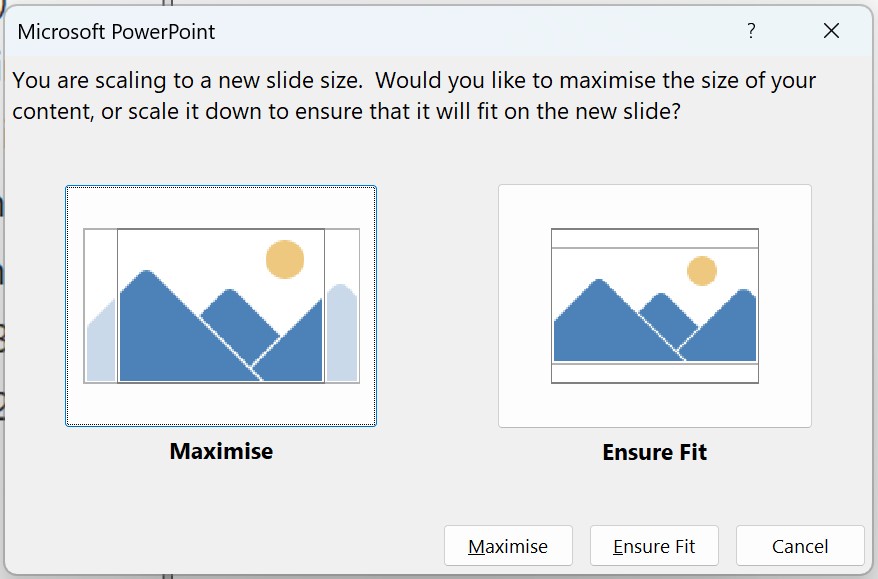Click the scaling question message text
Viewport: 878px width, 579px height.
pos(414,96)
